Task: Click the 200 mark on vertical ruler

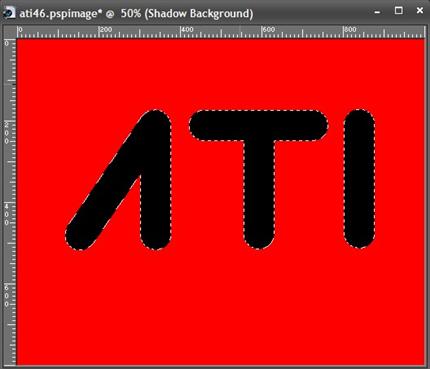Action: pos(7,133)
